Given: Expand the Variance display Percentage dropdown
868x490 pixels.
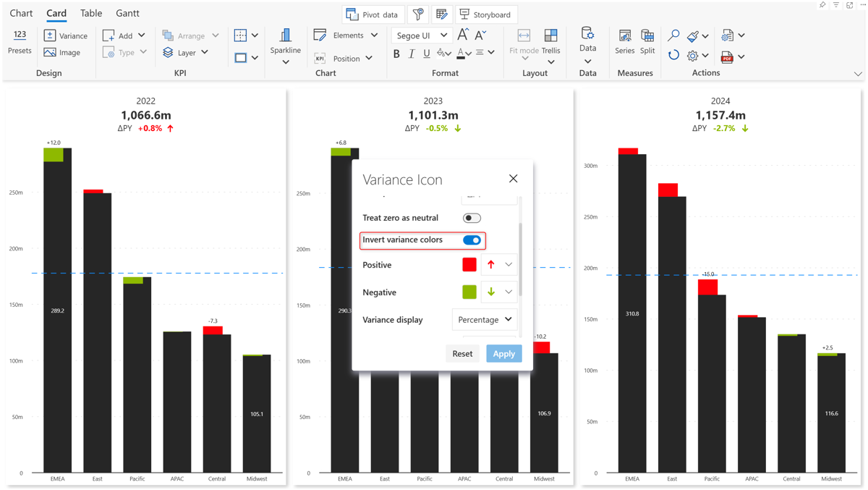Looking at the screenshot, I should click(485, 320).
